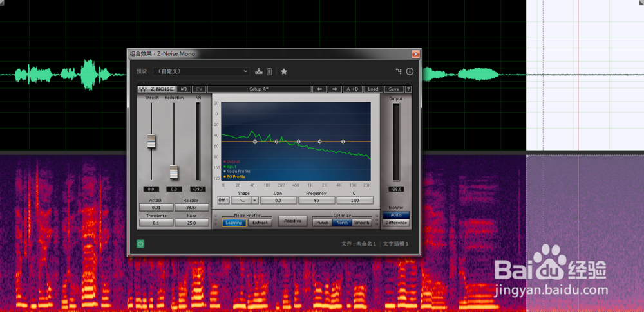Copy setup A to B
Viewport: 644px width, 312px height.
coord(352,89)
